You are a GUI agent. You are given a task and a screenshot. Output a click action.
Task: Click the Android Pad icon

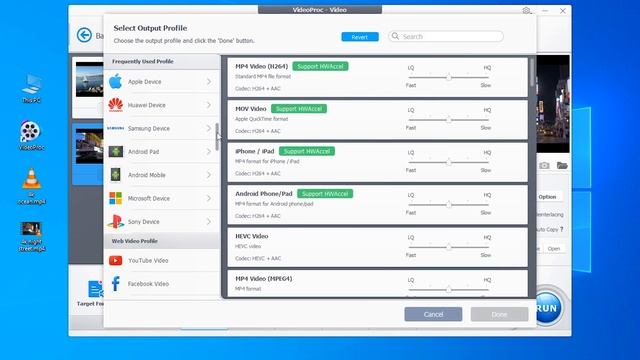click(116, 151)
